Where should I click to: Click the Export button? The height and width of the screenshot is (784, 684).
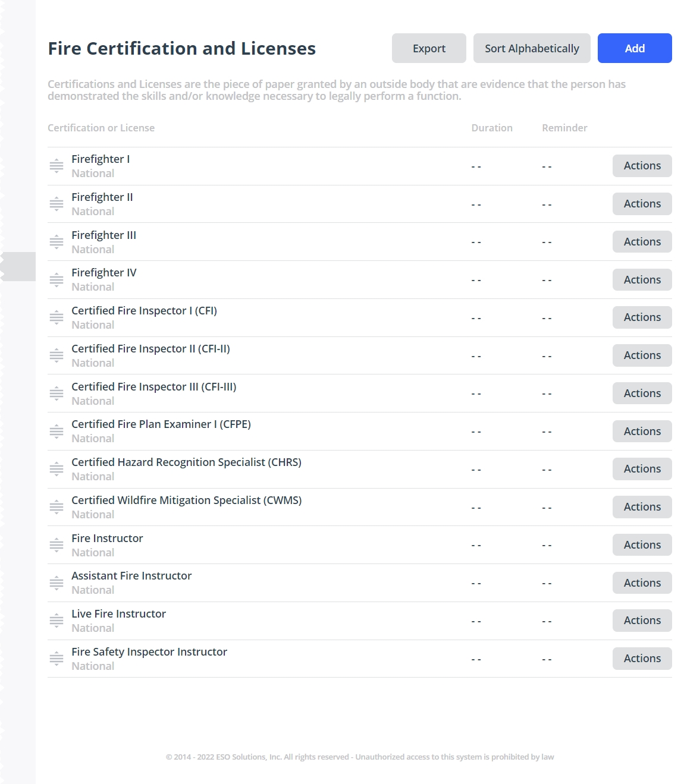pos(428,48)
